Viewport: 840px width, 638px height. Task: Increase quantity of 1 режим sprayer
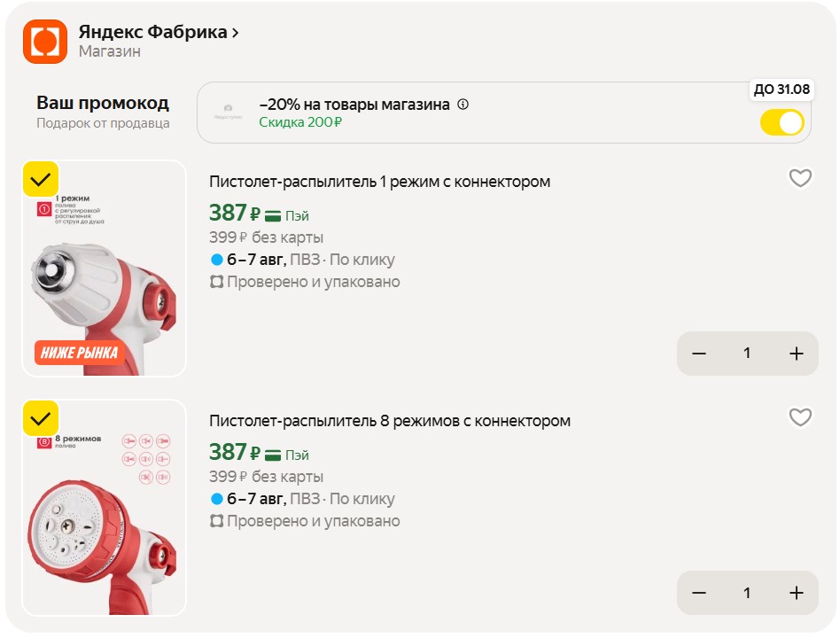tap(797, 354)
